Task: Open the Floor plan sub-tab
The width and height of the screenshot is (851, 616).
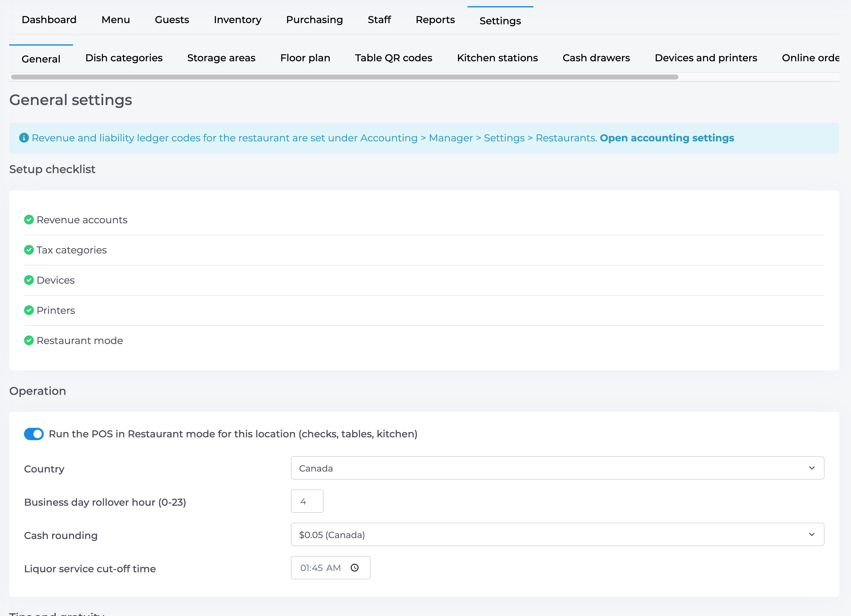Action: coord(305,58)
